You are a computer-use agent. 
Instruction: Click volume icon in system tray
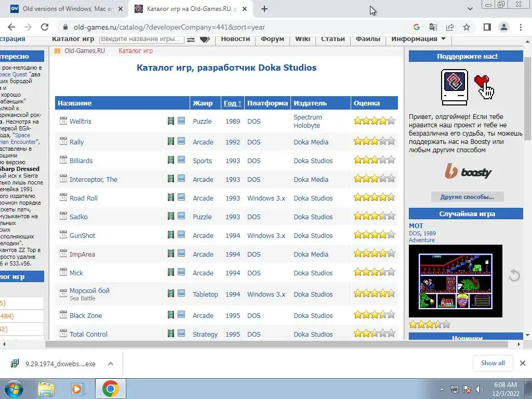480,389
